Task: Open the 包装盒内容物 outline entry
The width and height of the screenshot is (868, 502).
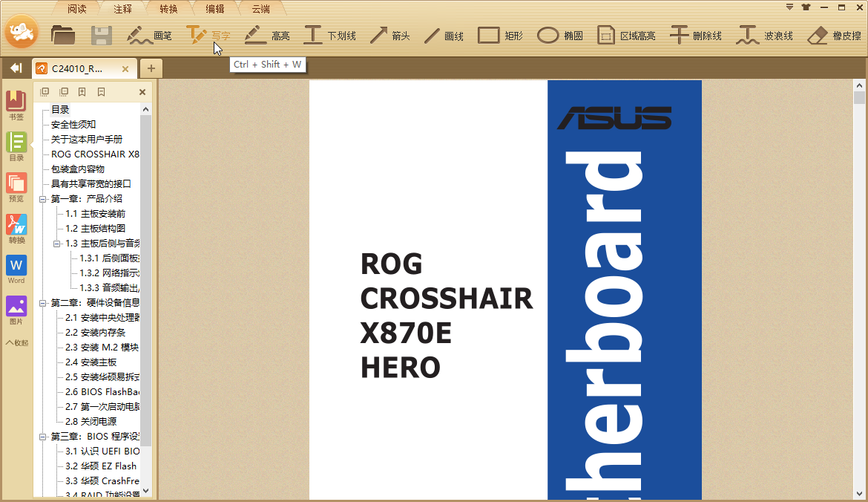Action: pos(78,169)
